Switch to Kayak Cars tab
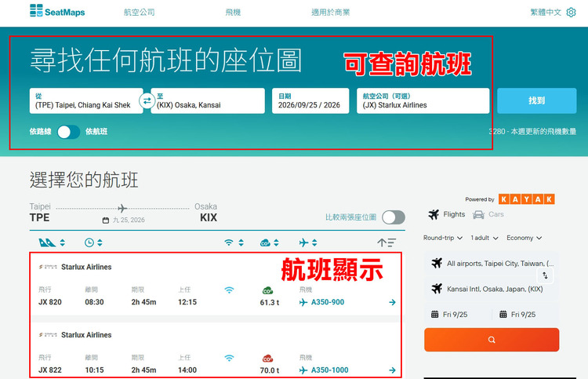588x379 pixels. [x=488, y=215]
